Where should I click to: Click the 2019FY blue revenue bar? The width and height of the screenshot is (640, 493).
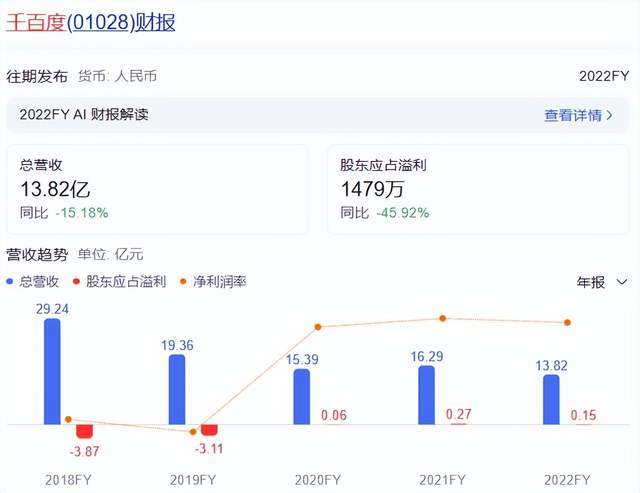(177, 390)
